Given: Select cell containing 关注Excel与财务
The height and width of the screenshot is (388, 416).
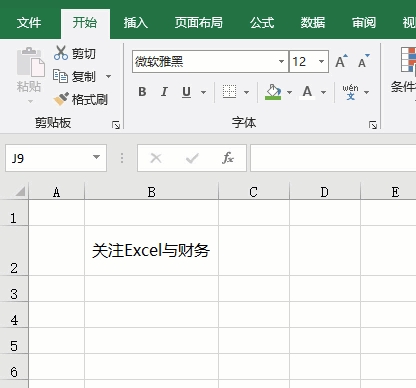Looking at the screenshot, I should pyautogui.click(x=152, y=251).
